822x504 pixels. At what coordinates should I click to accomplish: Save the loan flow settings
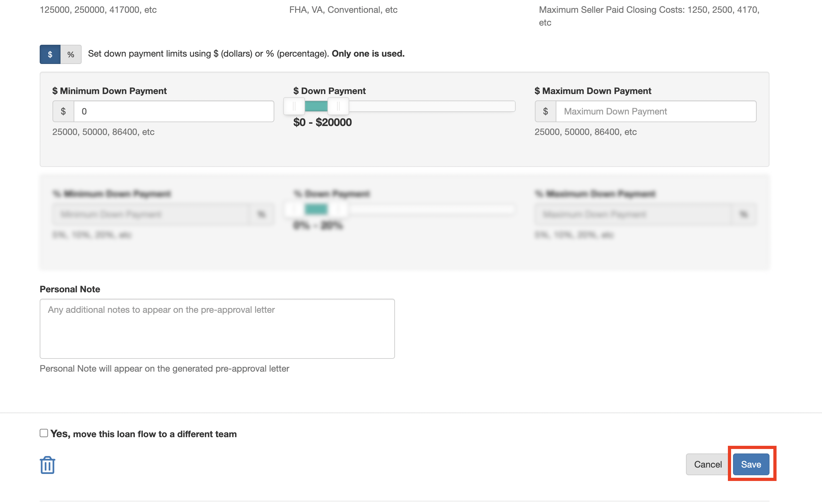tap(751, 464)
